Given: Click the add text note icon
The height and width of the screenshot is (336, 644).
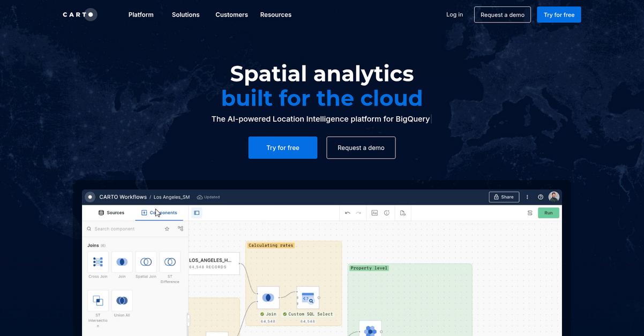Looking at the screenshot, I should pyautogui.click(x=375, y=213).
